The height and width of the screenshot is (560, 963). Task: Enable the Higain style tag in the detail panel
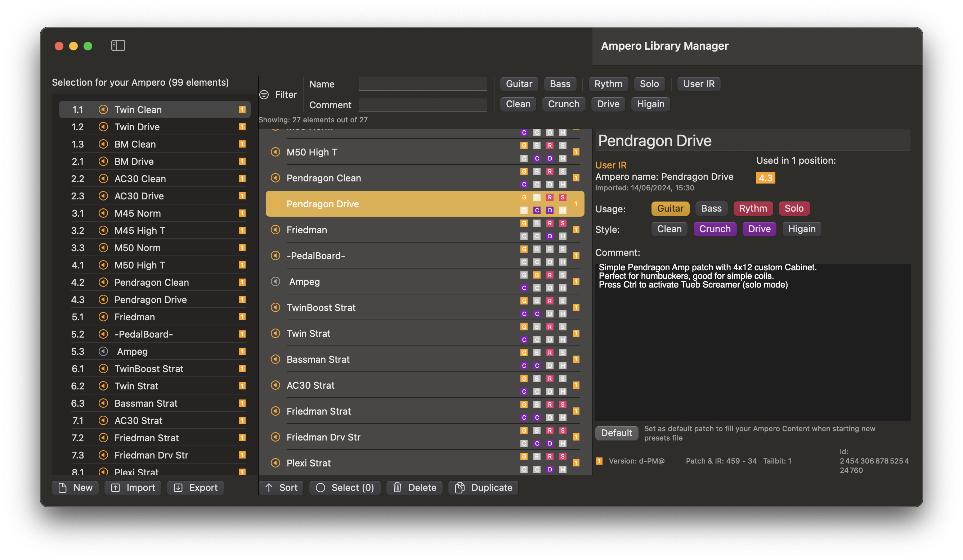pos(801,229)
